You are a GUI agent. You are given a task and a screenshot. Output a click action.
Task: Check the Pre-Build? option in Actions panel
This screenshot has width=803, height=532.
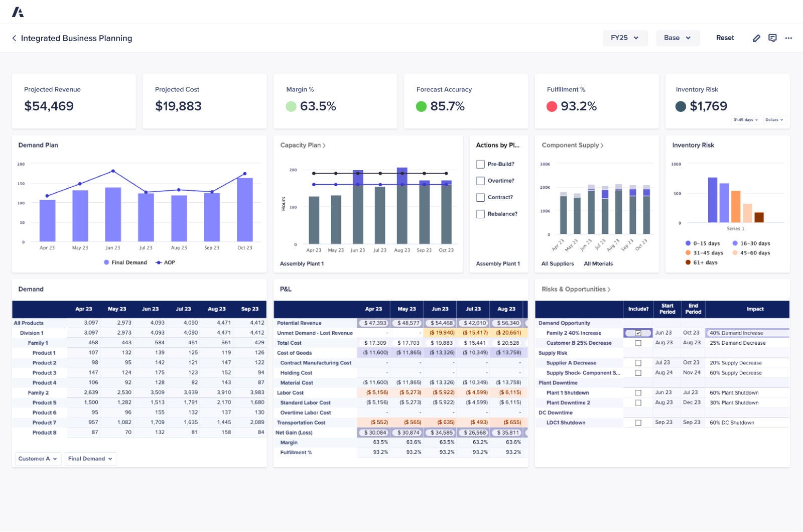click(480, 164)
